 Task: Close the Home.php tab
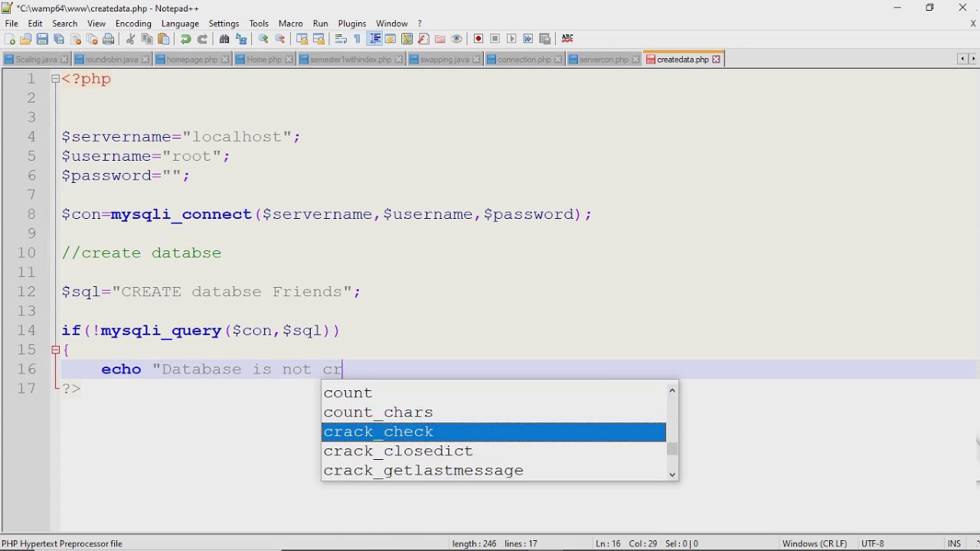coord(289,60)
